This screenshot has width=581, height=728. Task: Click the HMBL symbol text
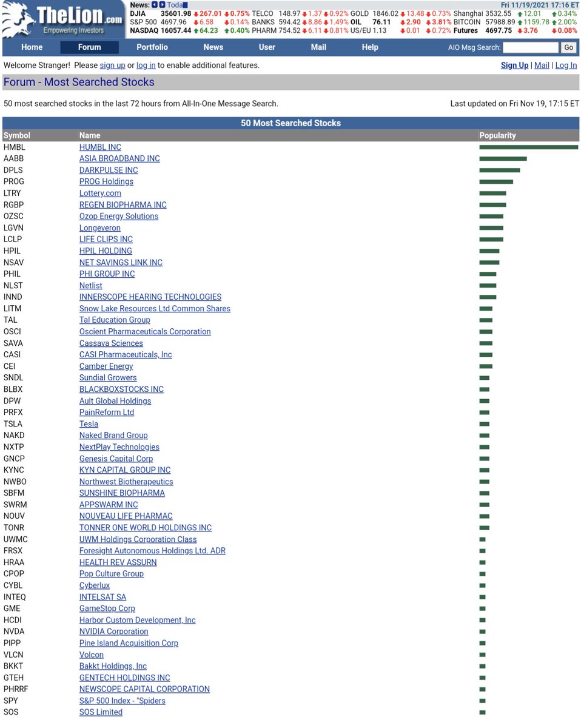15,147
